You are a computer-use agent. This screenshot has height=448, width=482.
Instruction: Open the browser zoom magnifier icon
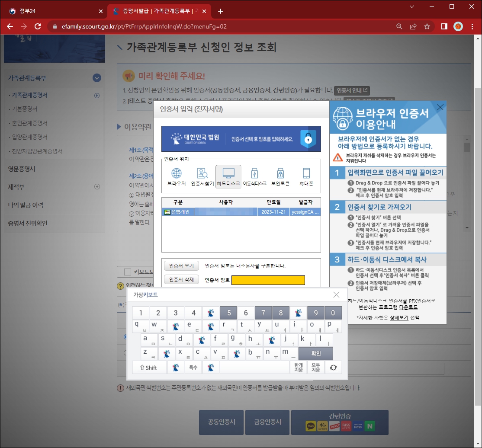click(x=399, y=26)
